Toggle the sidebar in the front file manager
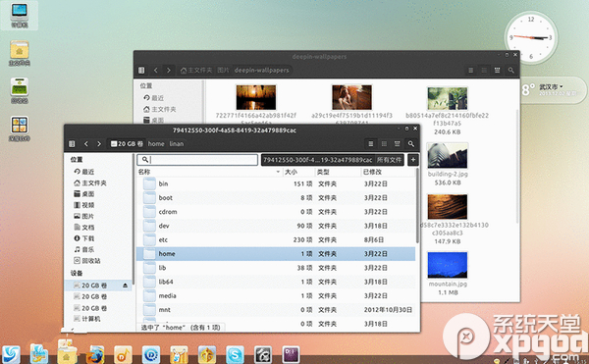This screenshot has height=364, width=589. (x=72, y=143)
